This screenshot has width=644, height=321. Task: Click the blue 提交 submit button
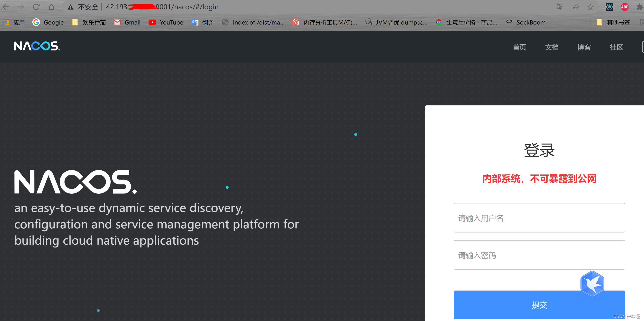pyautogui.click(x=539, y=305)
